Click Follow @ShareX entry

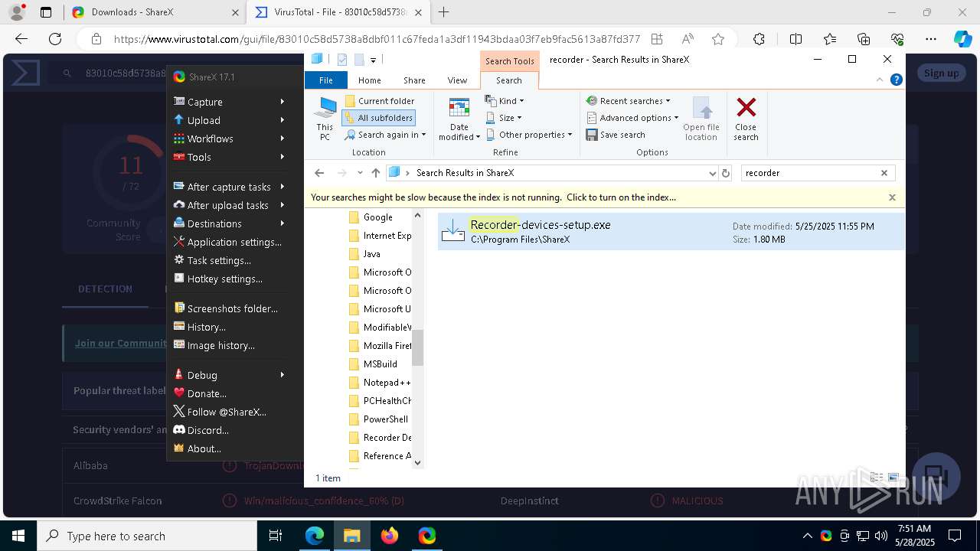[227, 412]
